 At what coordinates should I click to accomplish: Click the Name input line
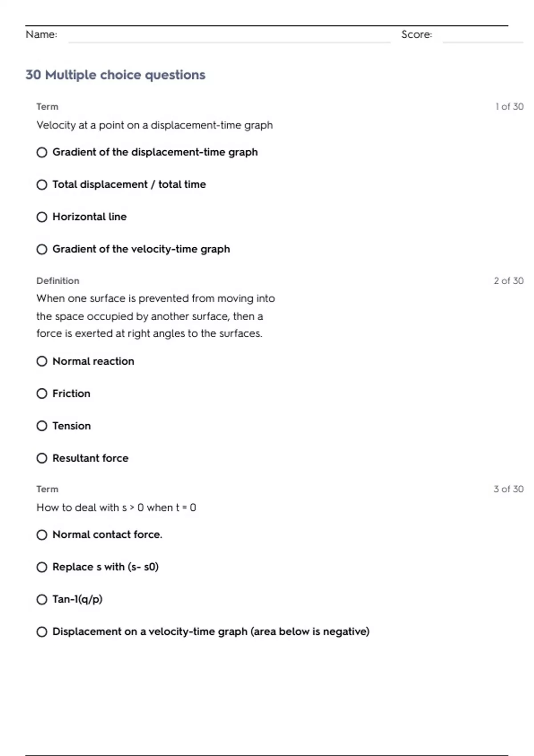(229, 36)
